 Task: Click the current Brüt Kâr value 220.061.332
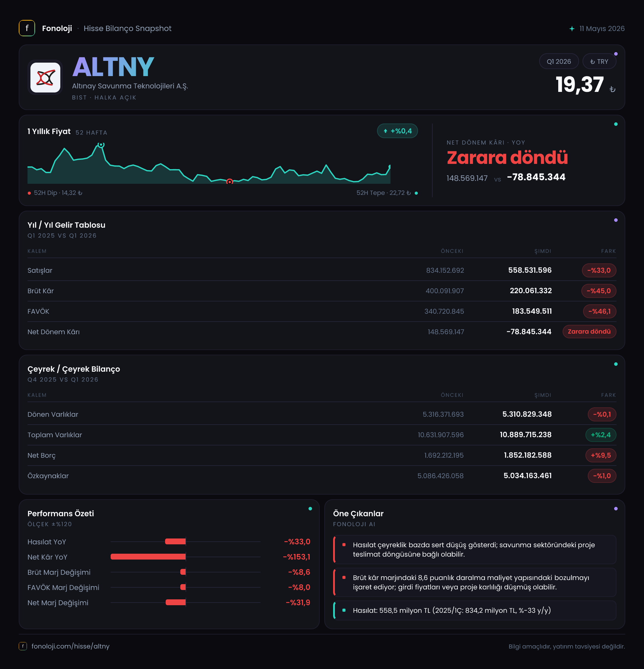(531, 291)
